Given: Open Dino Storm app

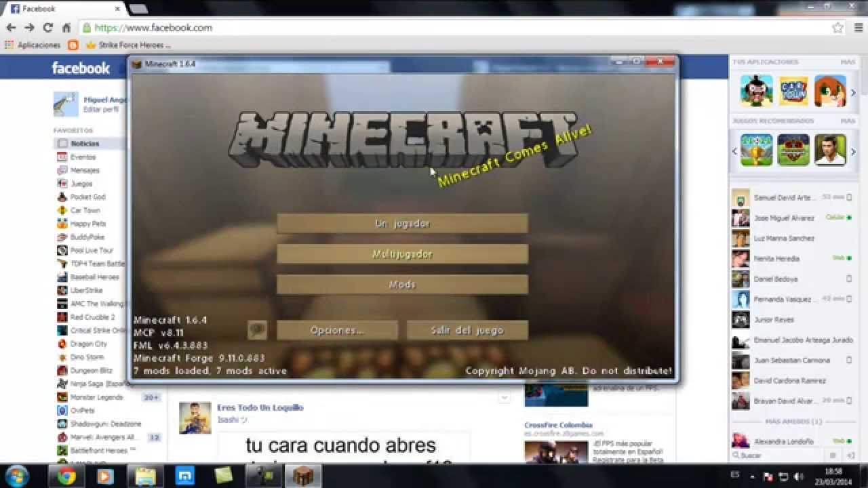Looking at the screenshot, I should (x=86, y=357).
